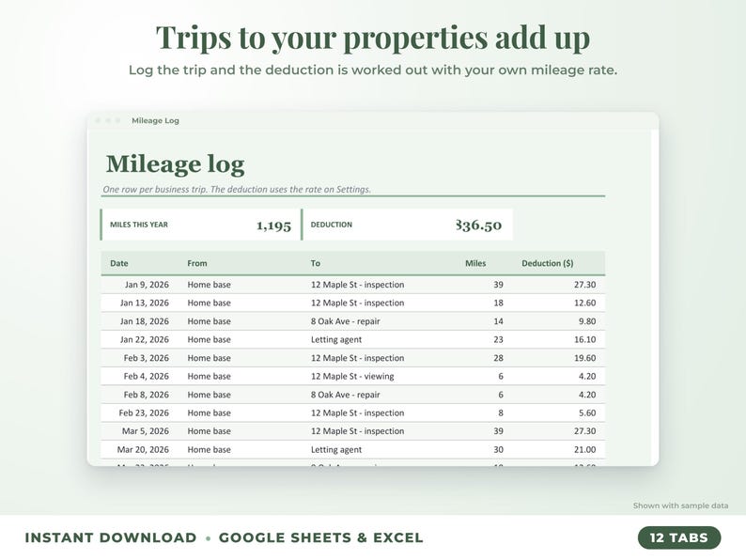Select Home base in the Jan 9 row
Image resolution: width=746 pixels, height=560 pixels.
209,285
